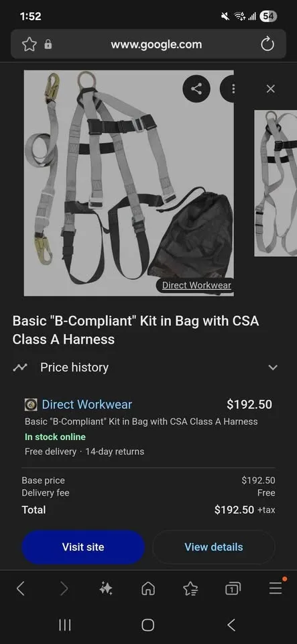Open the bookmarks list icon
The width and height of the screenshot is (297, 644).
click(190, 590)
